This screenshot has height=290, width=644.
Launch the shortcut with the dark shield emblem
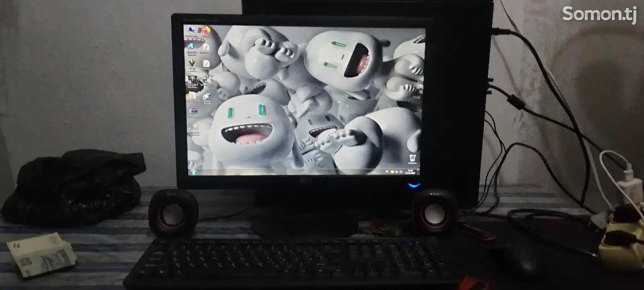click(192, 66)
